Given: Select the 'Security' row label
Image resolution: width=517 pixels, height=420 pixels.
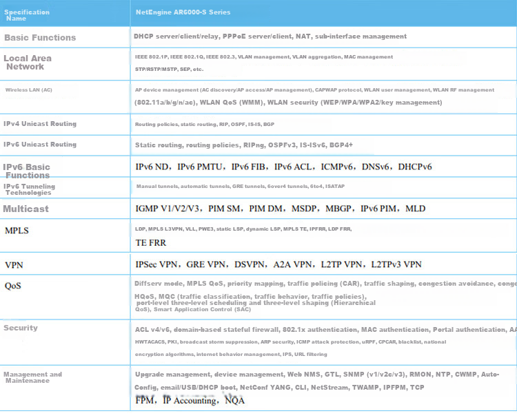Looking at the screenshot, I should coord(21,328).
